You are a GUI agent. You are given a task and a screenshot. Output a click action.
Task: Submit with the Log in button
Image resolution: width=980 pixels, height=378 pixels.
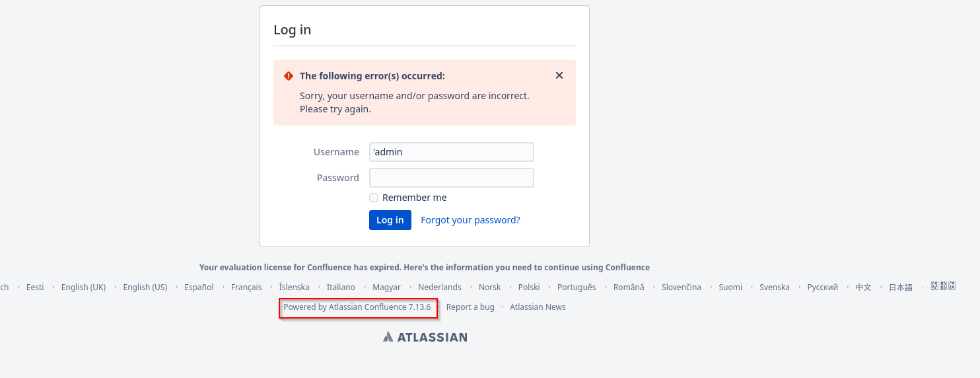[x=390, y=220]
